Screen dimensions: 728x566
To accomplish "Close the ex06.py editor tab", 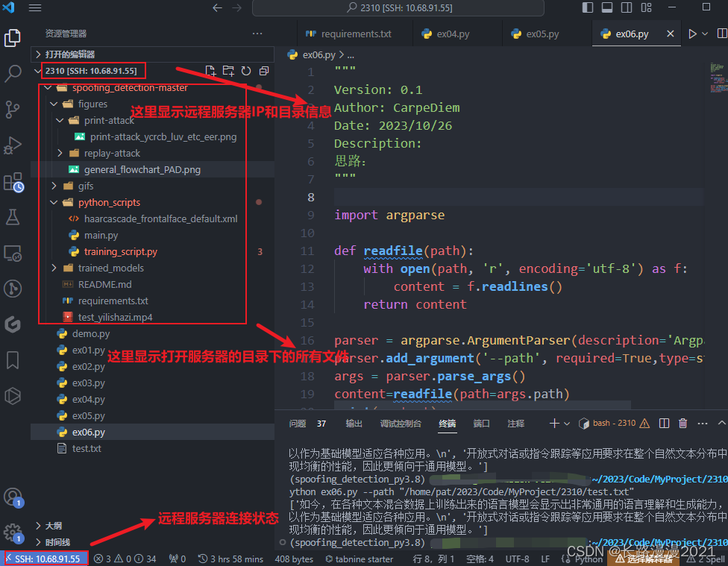I will 670,34.
